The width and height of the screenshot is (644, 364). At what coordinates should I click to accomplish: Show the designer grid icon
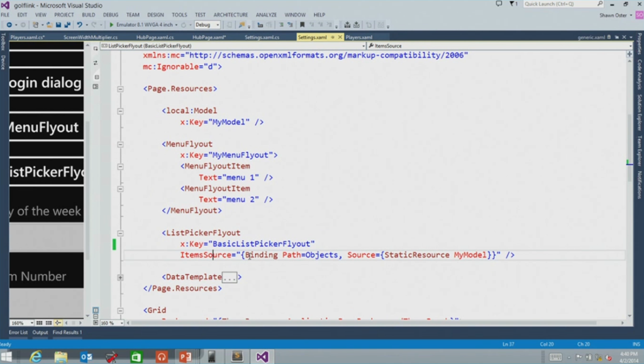click(40, 323)
